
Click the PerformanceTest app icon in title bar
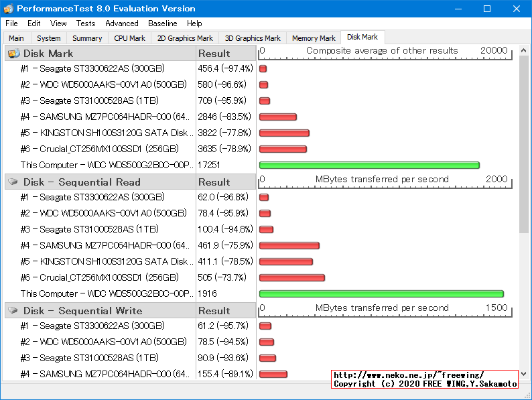(x=8, y=9)
